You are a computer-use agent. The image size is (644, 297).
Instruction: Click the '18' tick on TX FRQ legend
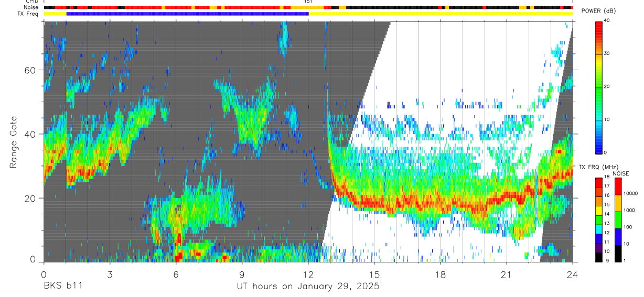(x=607, y=177)
